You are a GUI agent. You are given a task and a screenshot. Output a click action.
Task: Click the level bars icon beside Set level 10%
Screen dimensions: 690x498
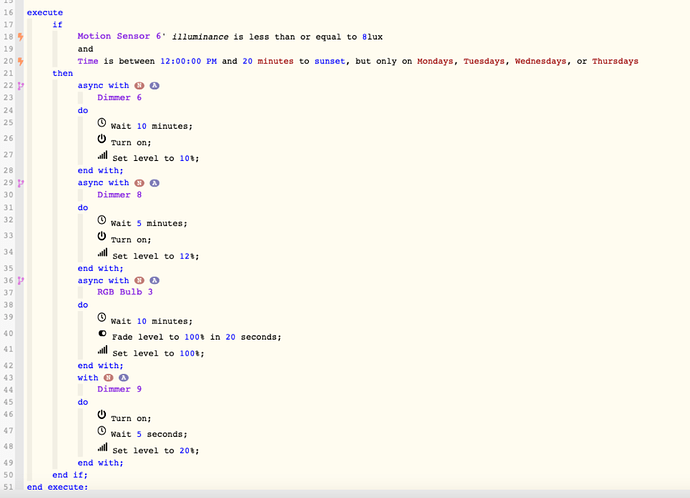click(103, 155)
